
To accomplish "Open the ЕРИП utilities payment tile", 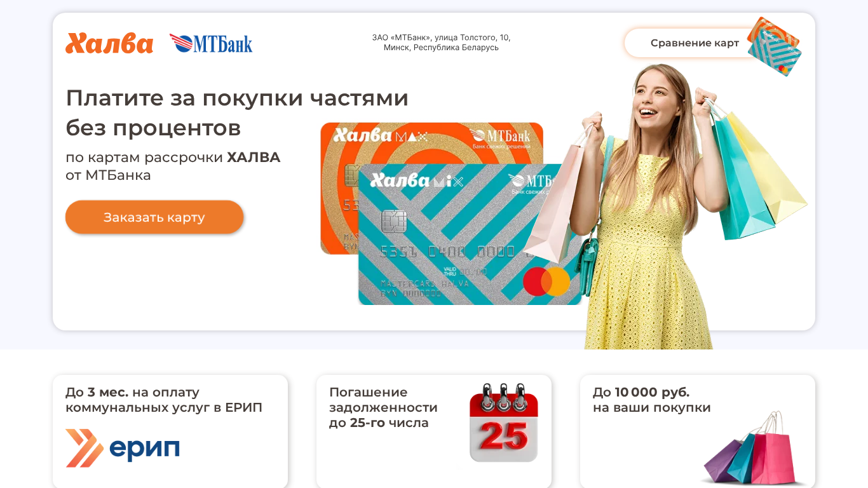I will click(x=170, y=431).
